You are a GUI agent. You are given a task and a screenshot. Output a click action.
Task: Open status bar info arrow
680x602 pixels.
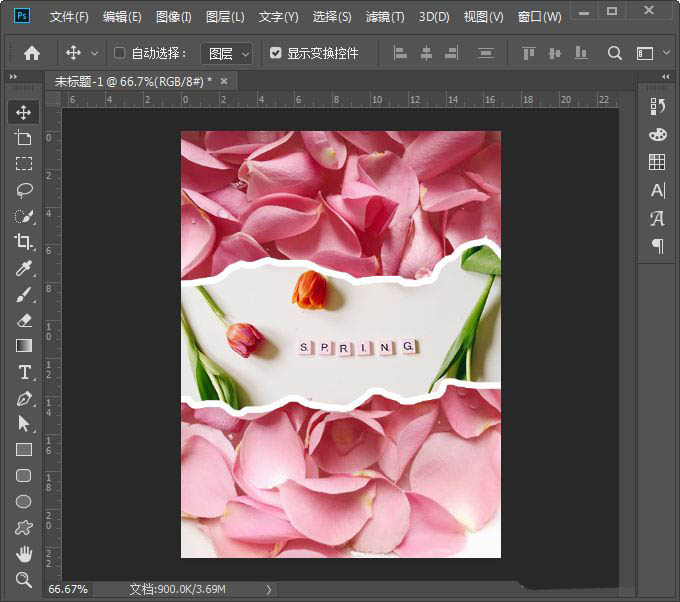(x=269, y=589)
